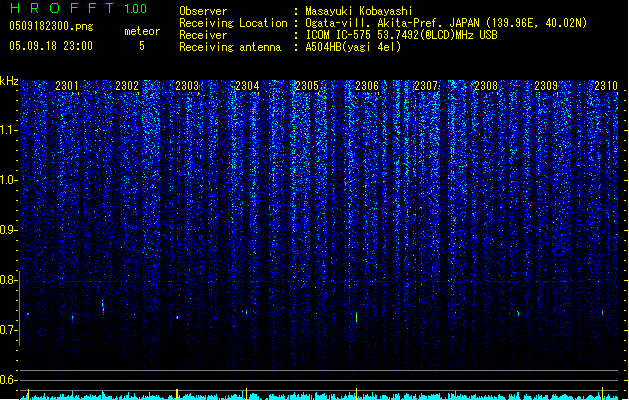The image size is (629, 400).
Task: Click location text Ogata-vill. Akita-Pref. JAPAN
Action: tap(392, 23)
